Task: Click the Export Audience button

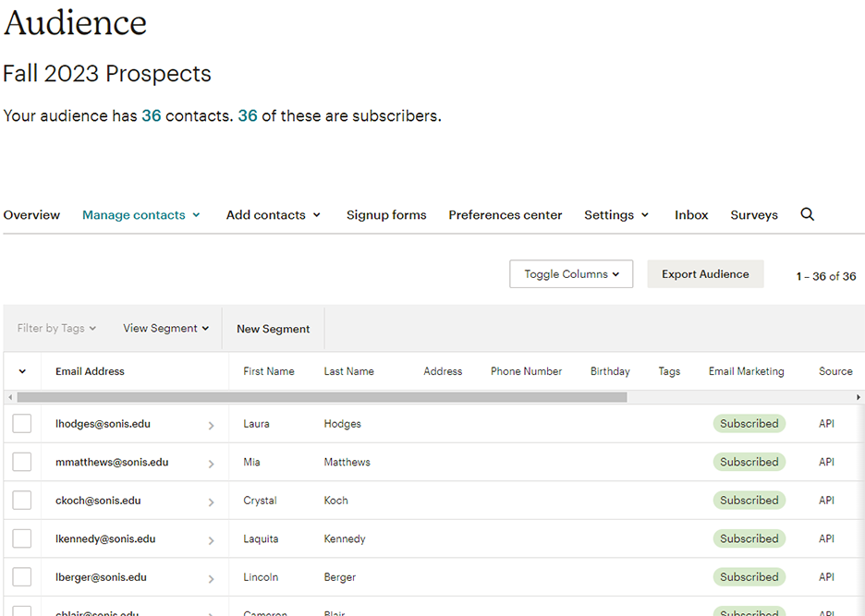Action: (705, 273)
